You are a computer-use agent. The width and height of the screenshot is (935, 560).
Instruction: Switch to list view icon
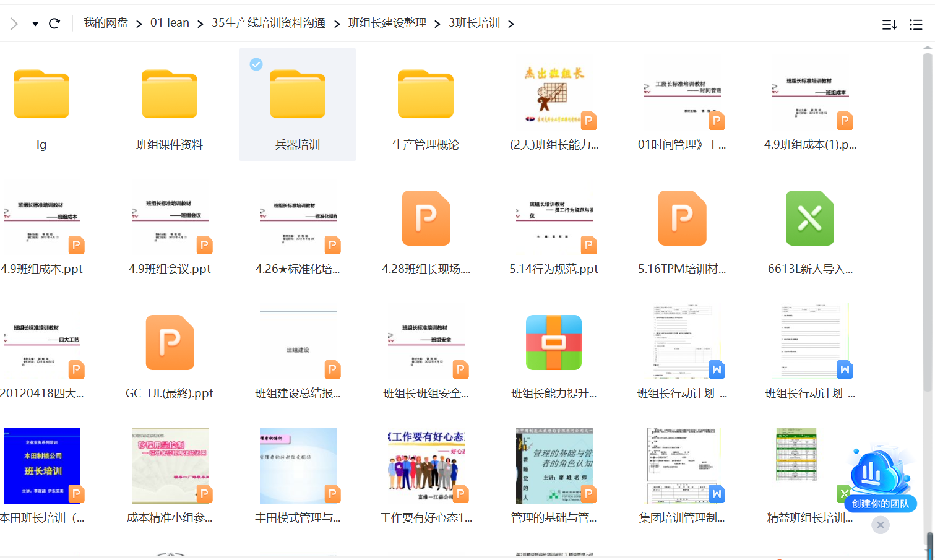tap(916, 25)
